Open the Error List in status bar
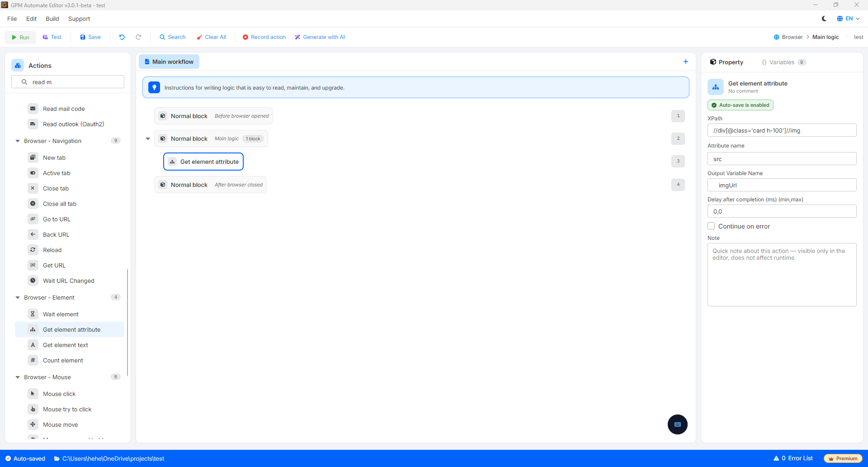 793,458
